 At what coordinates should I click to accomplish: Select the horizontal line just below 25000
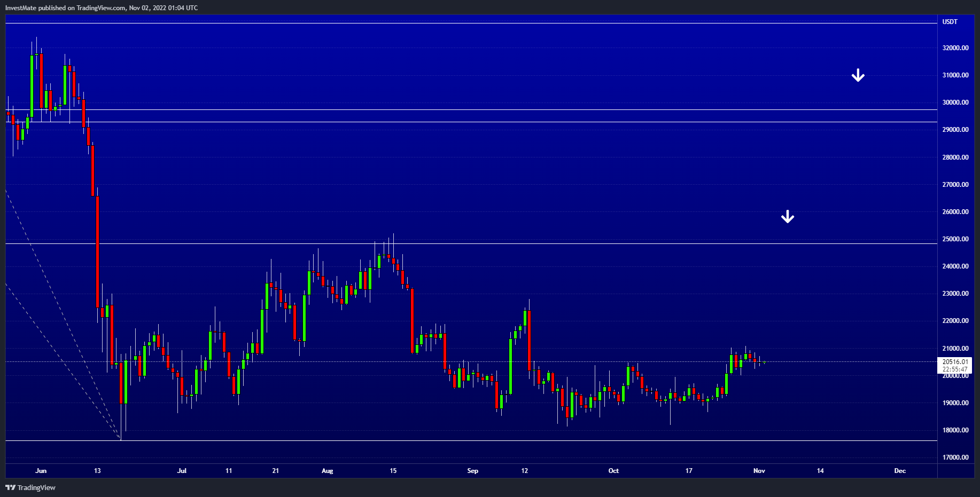pyautogui.click(x=471, y=243)
